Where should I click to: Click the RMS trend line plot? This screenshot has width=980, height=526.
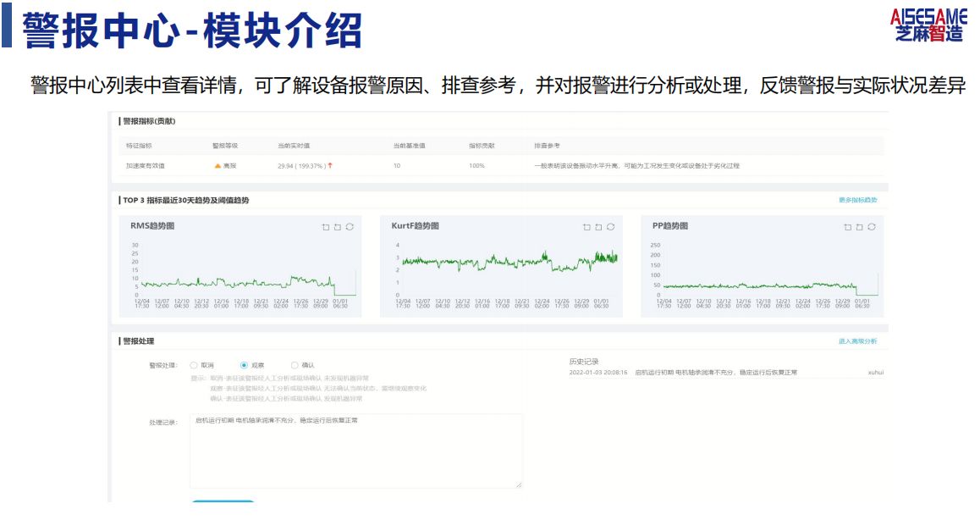(x=248, y=283)
